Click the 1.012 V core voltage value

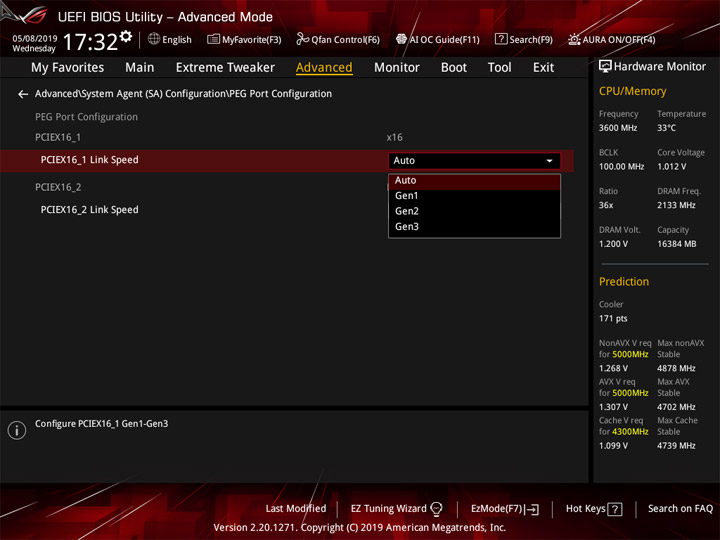pyautogui.click(x=671, y=167)
